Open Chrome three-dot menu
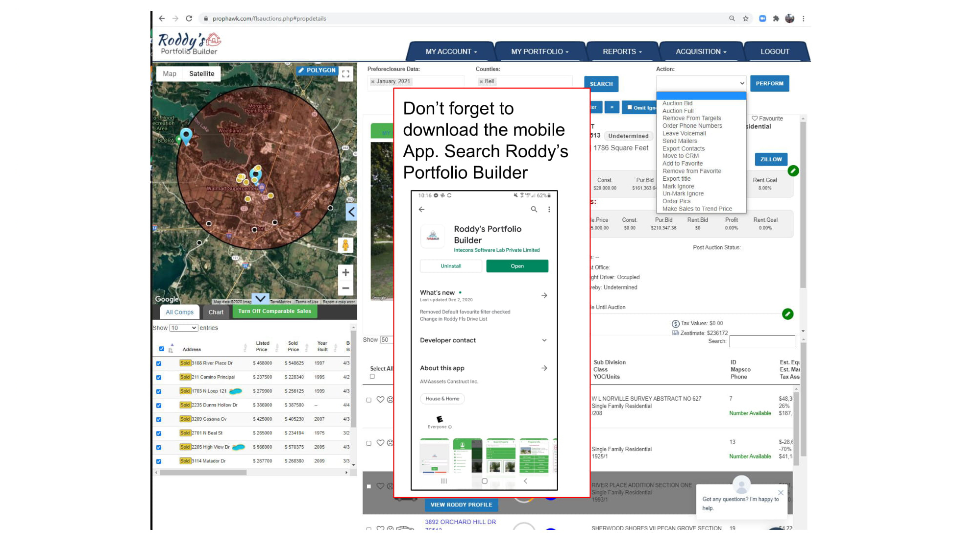 pyautogui.click(x=803, y=19)
